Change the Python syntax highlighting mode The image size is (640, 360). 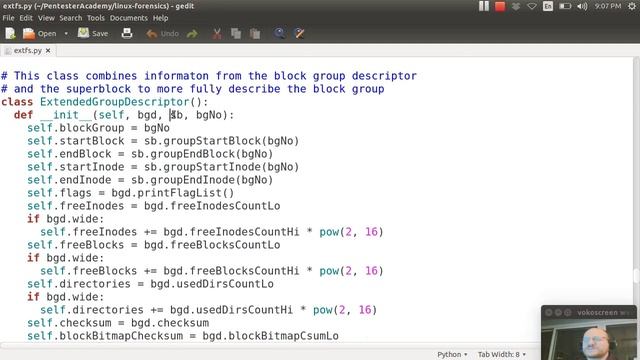coord(452,354)
